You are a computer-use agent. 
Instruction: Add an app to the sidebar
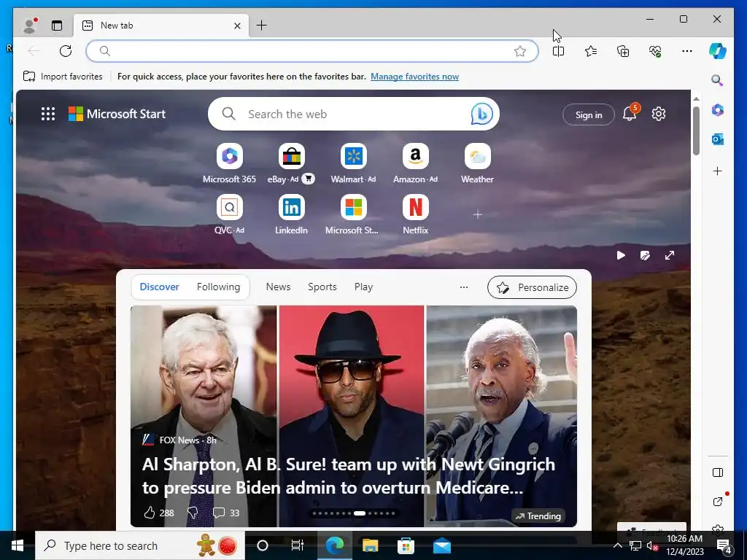(718, 171)
